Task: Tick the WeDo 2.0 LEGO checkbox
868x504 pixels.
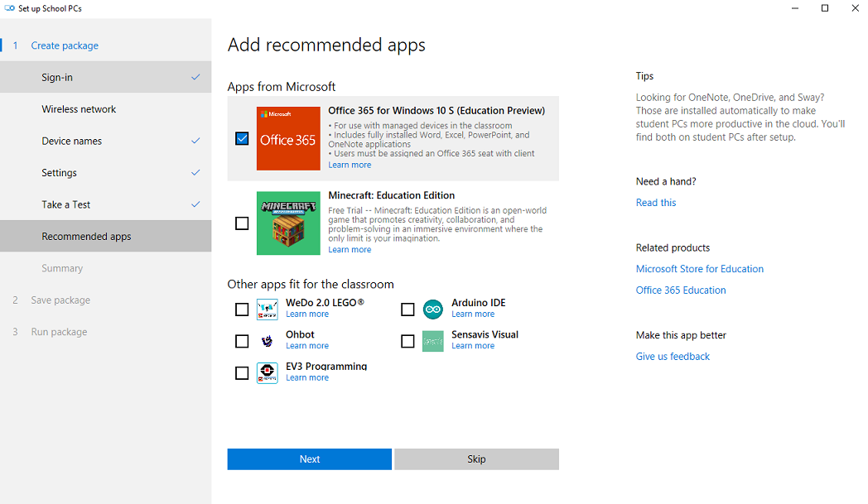Action: click(242, 310)
